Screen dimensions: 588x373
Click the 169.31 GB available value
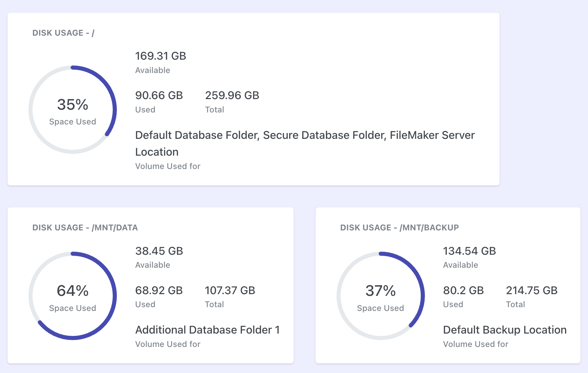tap(160, 56)
